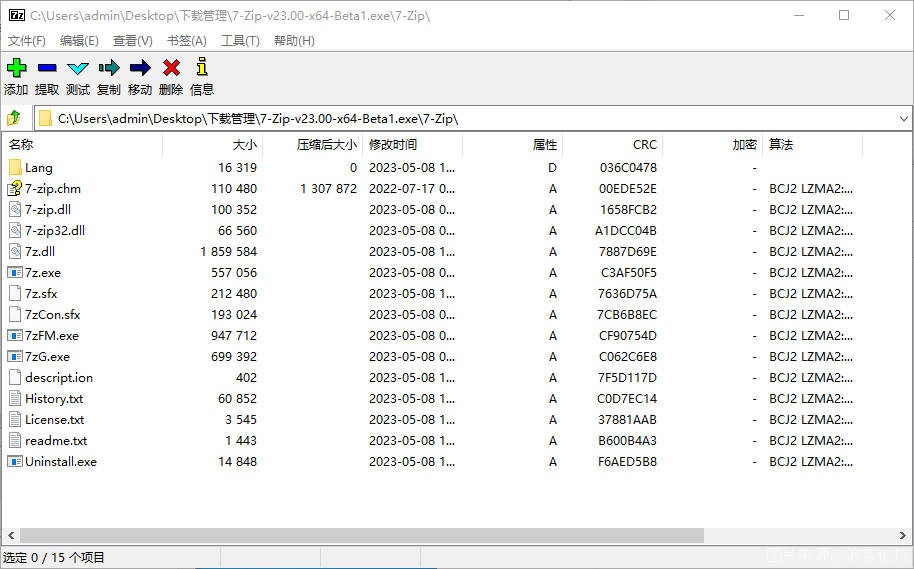The width and height of the screenshot is (914, 569).
Task: Click the size value 1 859 584
Action: coord(228,251)
